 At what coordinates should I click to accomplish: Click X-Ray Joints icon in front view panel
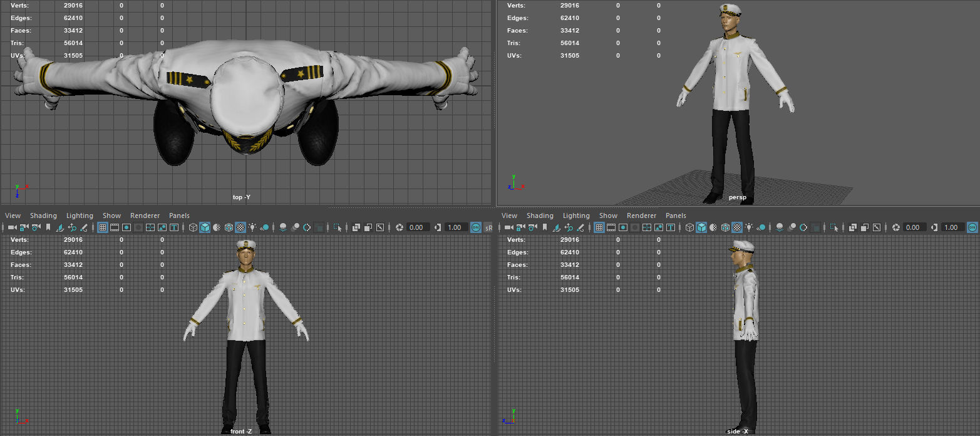(x=380, y=227)
